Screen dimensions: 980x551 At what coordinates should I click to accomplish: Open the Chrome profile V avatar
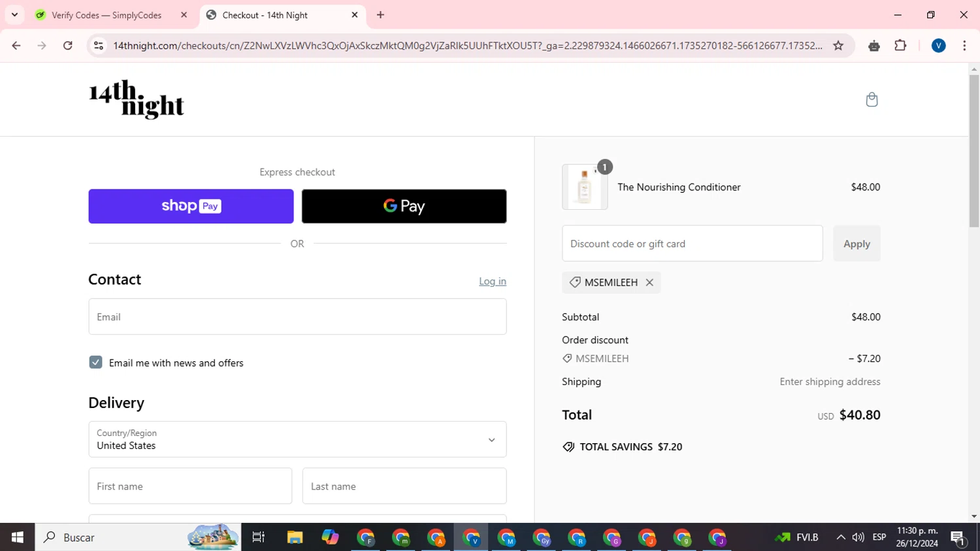939,46
